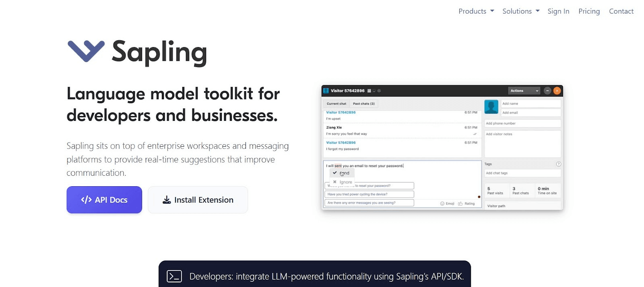
Task: Expand the Products dropdown menu
Action: [476, 11]
